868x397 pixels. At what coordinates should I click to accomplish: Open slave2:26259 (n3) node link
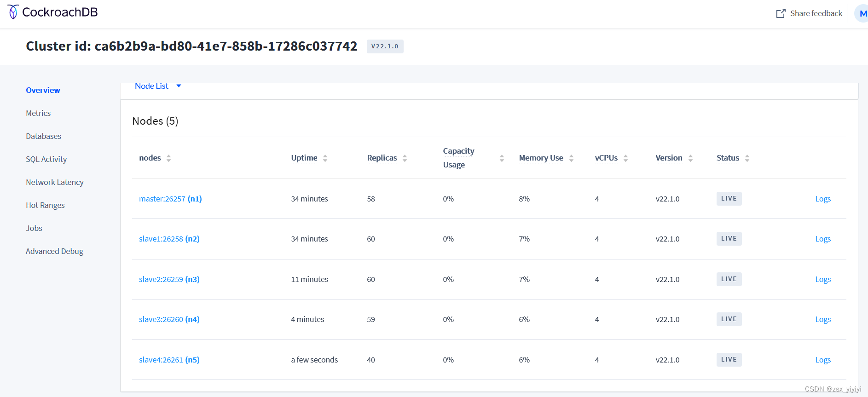click(x=169, y=279)
